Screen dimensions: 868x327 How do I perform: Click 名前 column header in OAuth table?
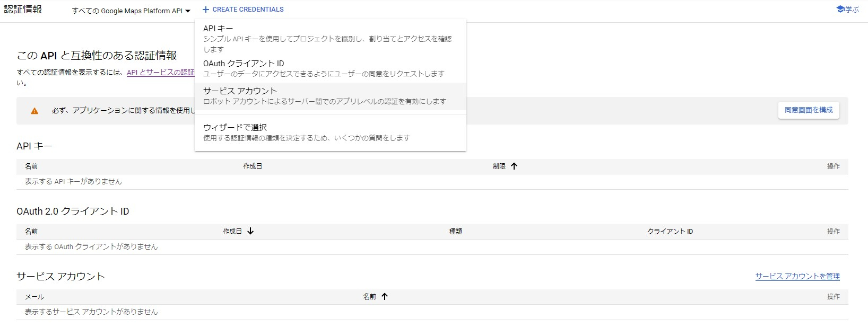31,232
